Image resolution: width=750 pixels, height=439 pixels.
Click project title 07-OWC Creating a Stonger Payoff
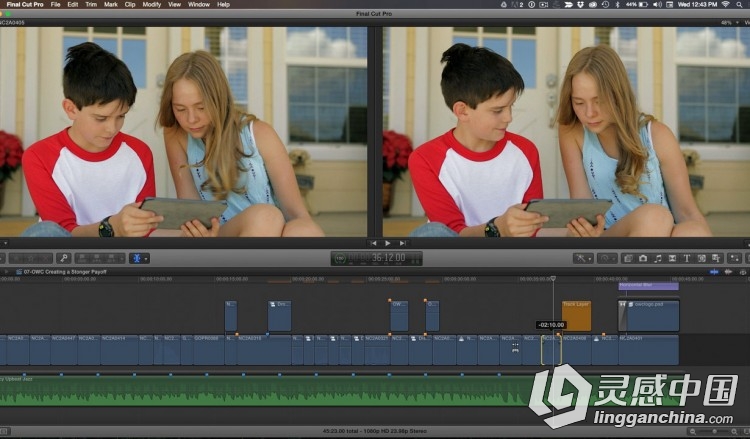click(x=65, y=272)
